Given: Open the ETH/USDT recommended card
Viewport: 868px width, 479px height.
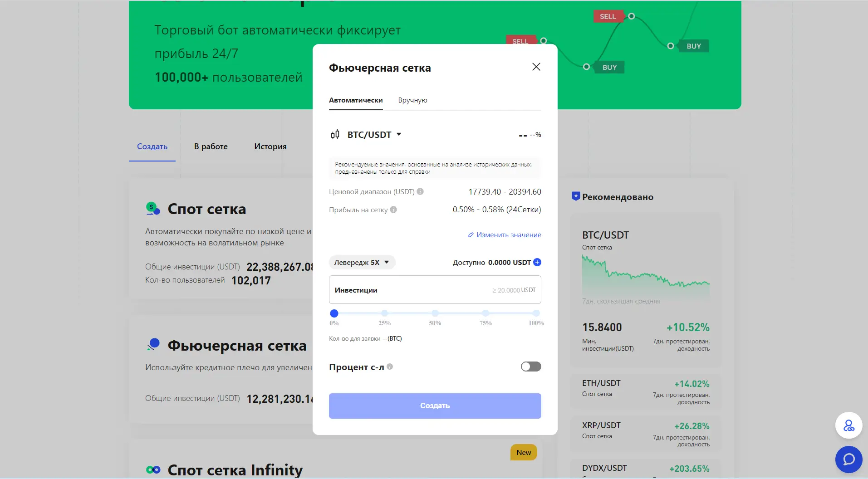Looking at the screenshot, I should [645, 392].
